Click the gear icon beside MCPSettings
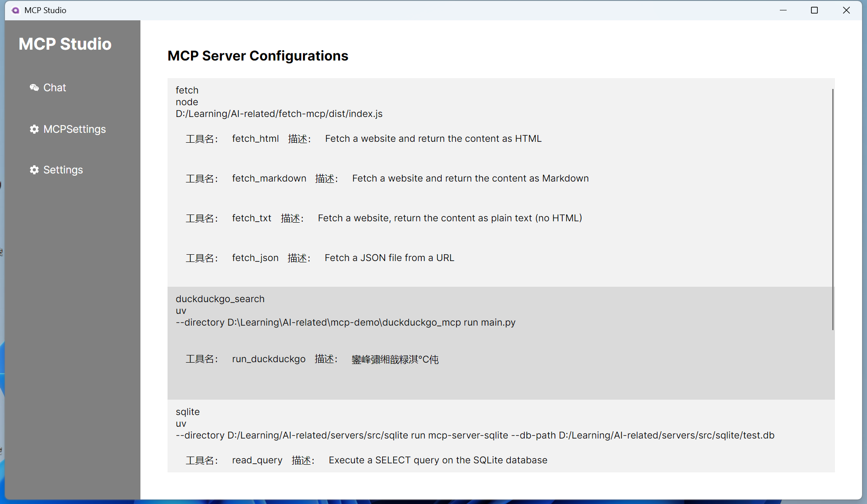The height and width of the screenshot is (504, 867). [x=34, y=129]
